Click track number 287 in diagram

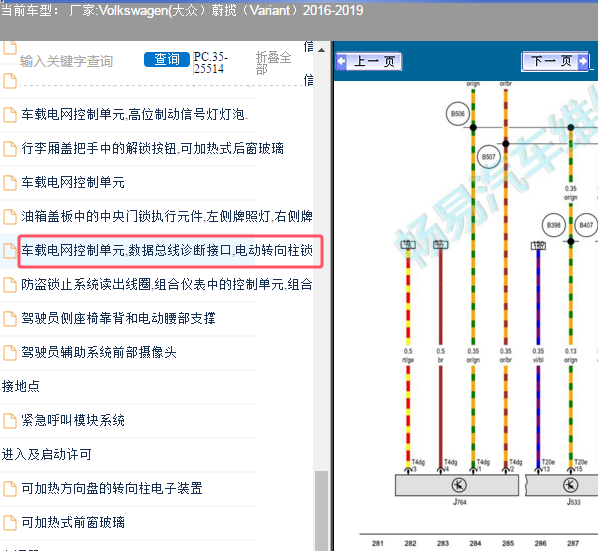click(573, 543)
